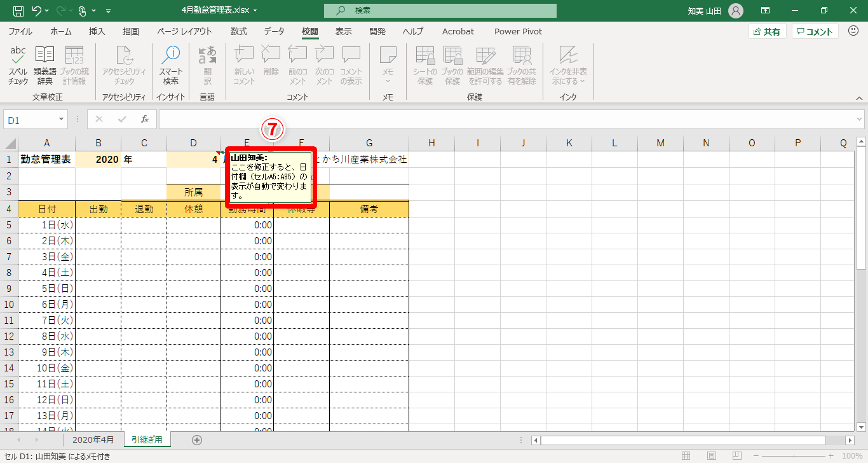The width and height of the screenshot is (868, 463).
Task: Switch to the 数式 tab
Action: pos(239,31)
